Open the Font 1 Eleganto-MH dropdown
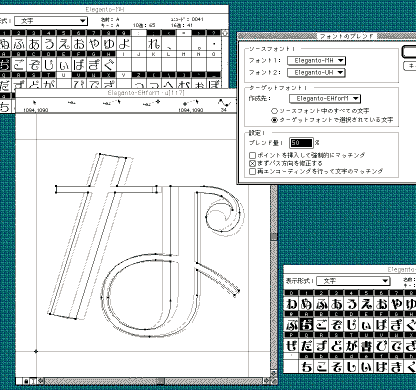 pyautogui.click(x=316, y=61)
